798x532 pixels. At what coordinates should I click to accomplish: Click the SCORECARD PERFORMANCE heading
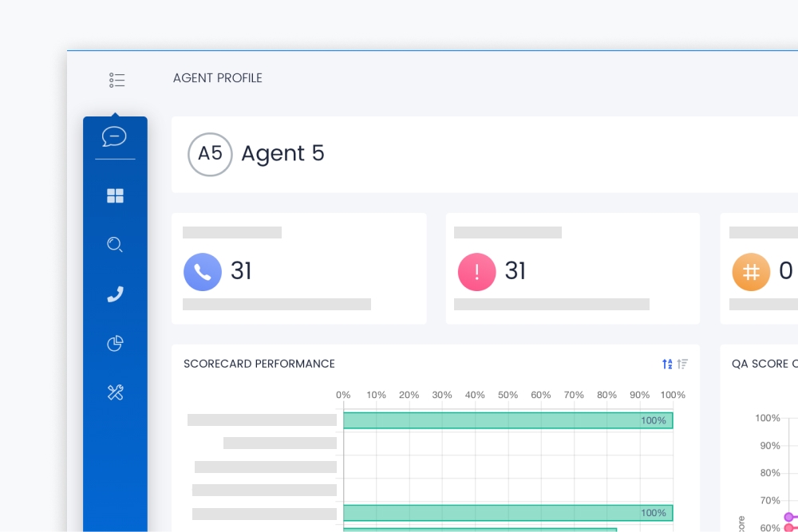point(259,364)
